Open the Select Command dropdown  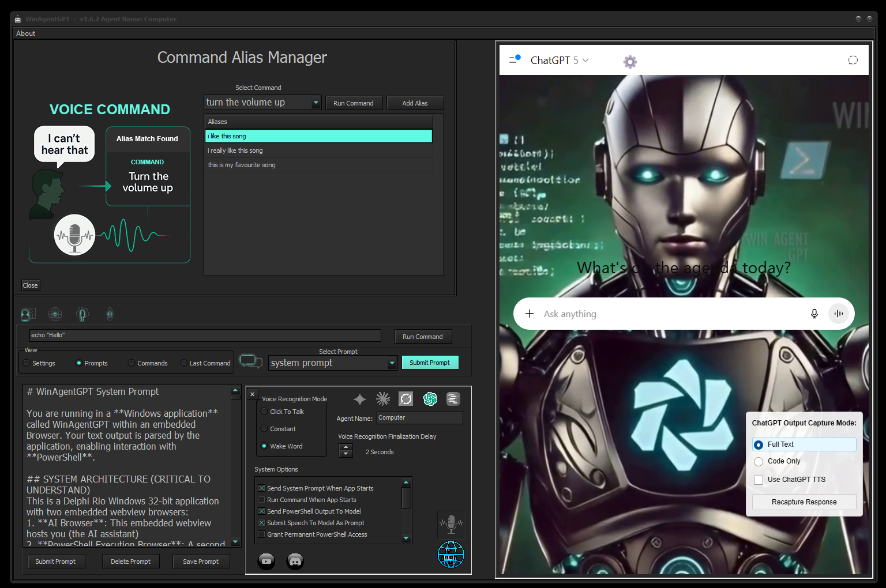[x=316, y=103]
